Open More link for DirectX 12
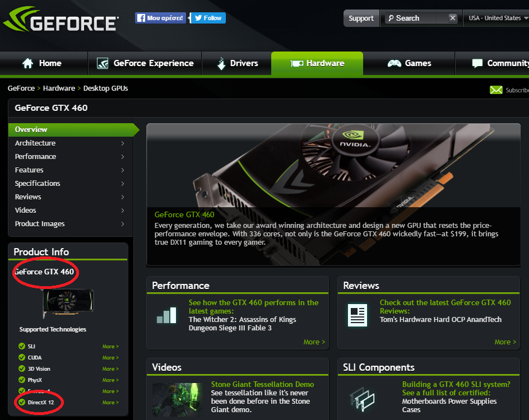 (x=110, y=403)
